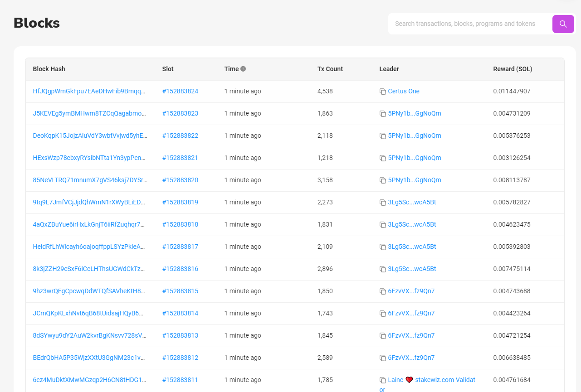Copy leader address for slot #152883812
This screenshot has height=392, width=581.
coord(382,358)
